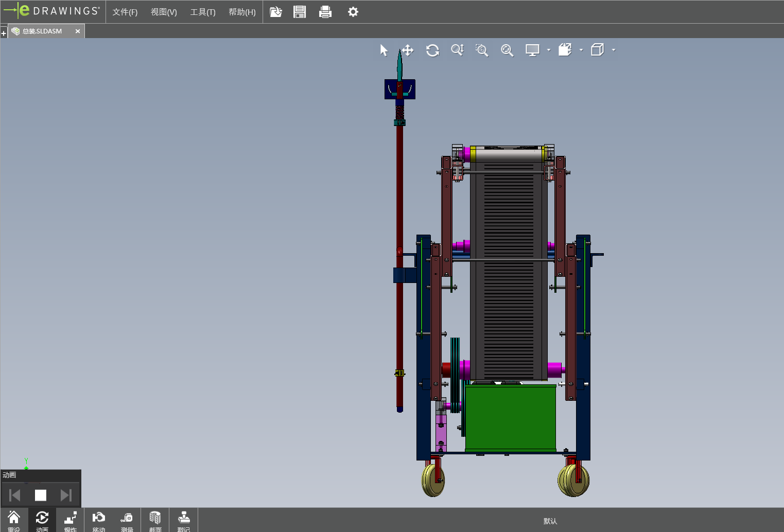Image resolution: width=784 pixels, height=532 pixels.
Task: Activate the Pan tool
Action: [408, 50]
